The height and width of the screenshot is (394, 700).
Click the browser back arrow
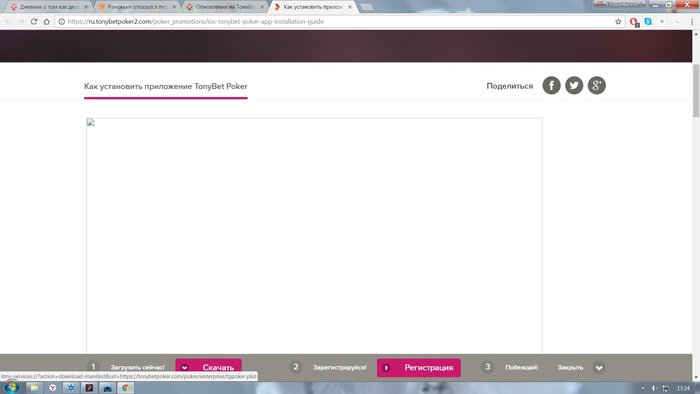pos(8,21)
